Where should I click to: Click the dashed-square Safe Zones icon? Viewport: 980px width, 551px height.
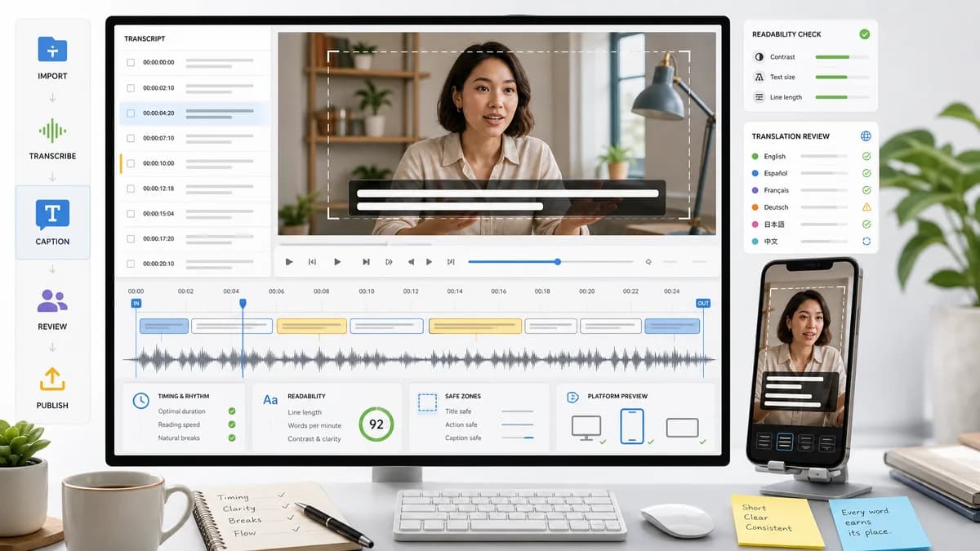(x=427, y=402)
